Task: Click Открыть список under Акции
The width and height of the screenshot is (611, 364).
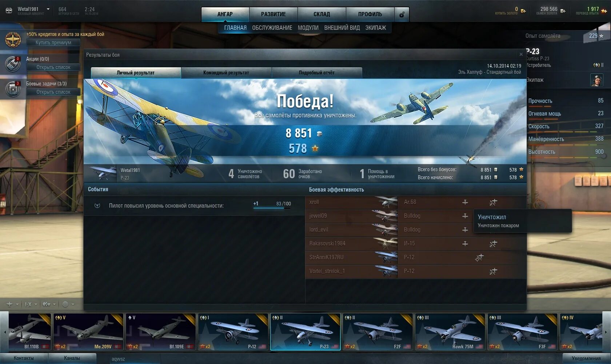Action: click(53, 67)
